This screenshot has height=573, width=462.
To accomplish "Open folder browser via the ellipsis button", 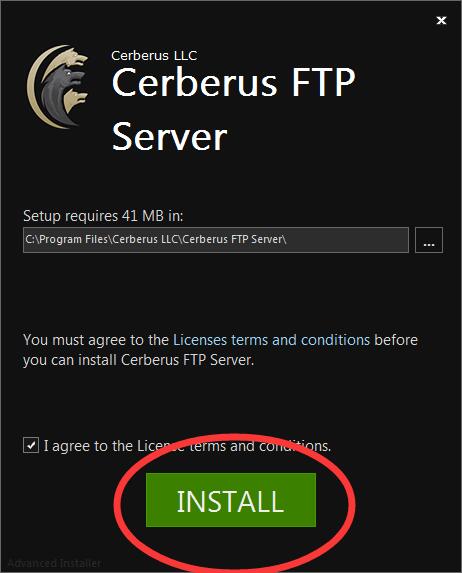I will pos(429,240).
